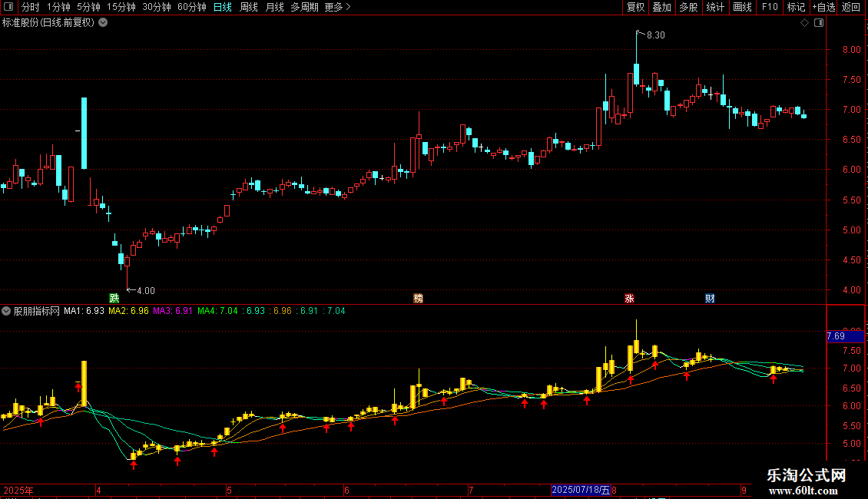
Task: Open the 多股 multi-stock view
Action: coord(688,7)
